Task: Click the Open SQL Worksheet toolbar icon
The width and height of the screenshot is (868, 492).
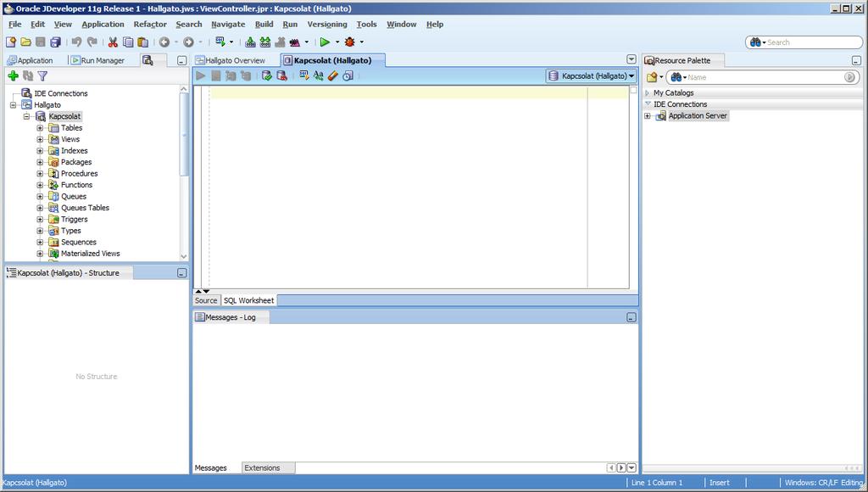Action: click(x=220, y=42)
